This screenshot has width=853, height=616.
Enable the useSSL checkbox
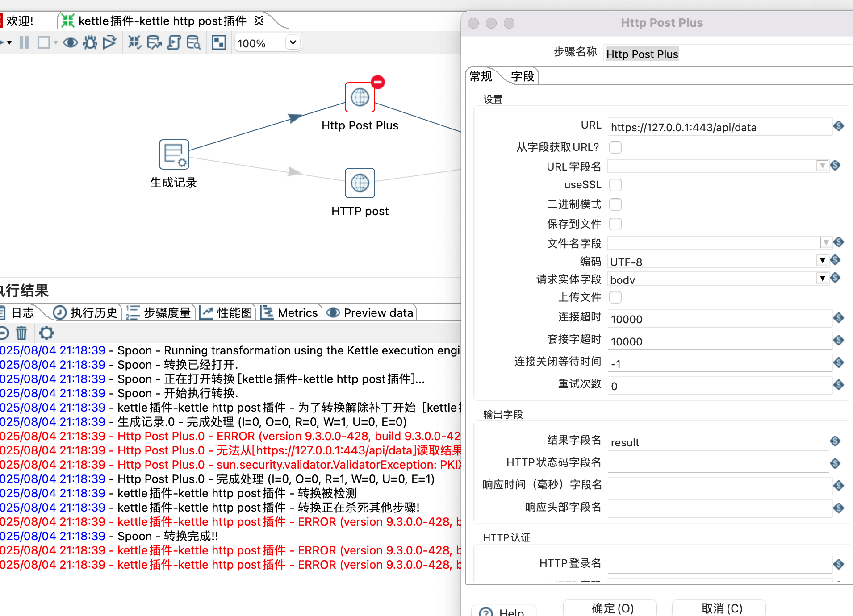point(615,184)
